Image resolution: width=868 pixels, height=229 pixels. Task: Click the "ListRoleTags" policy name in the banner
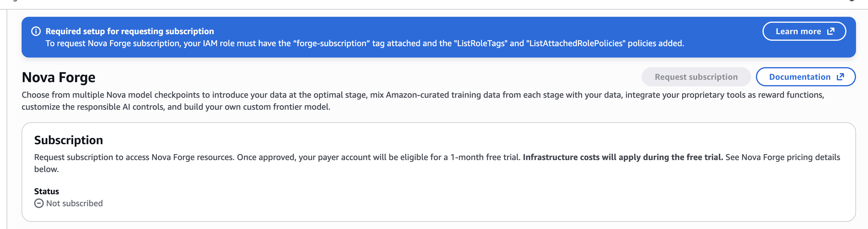pyautogui.click(x=481, y=43)
